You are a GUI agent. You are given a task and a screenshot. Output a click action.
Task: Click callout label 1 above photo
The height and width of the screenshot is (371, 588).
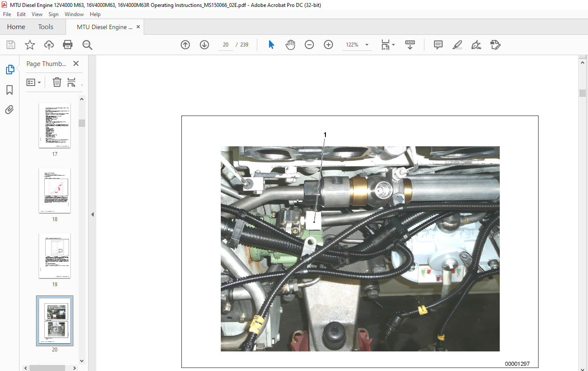325,135
